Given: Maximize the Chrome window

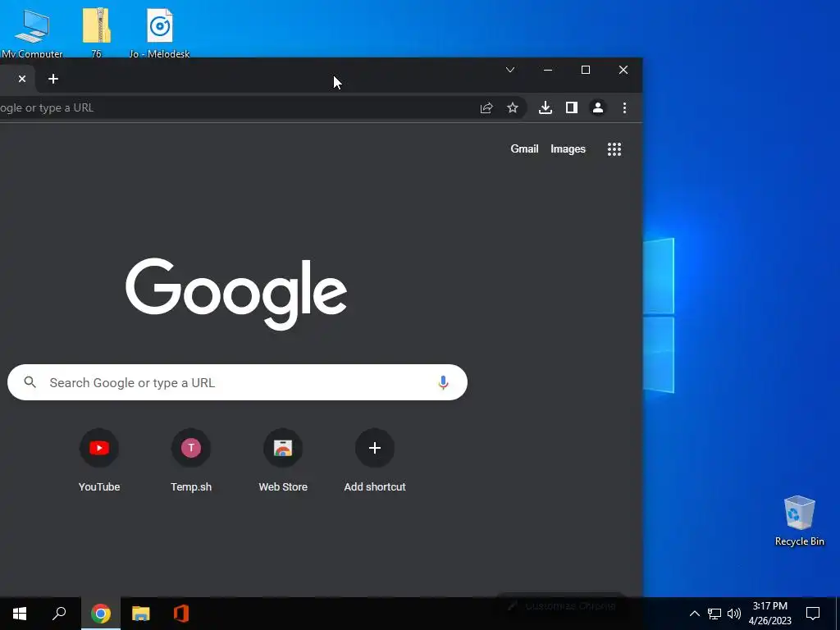Looking at the screenshot, I should pos(586,70).
